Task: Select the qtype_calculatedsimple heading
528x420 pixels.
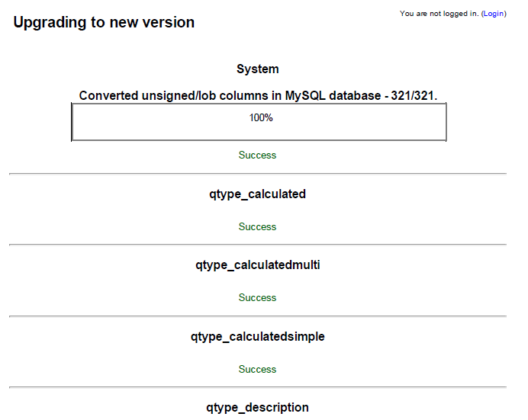Action: tap(258, 337)
